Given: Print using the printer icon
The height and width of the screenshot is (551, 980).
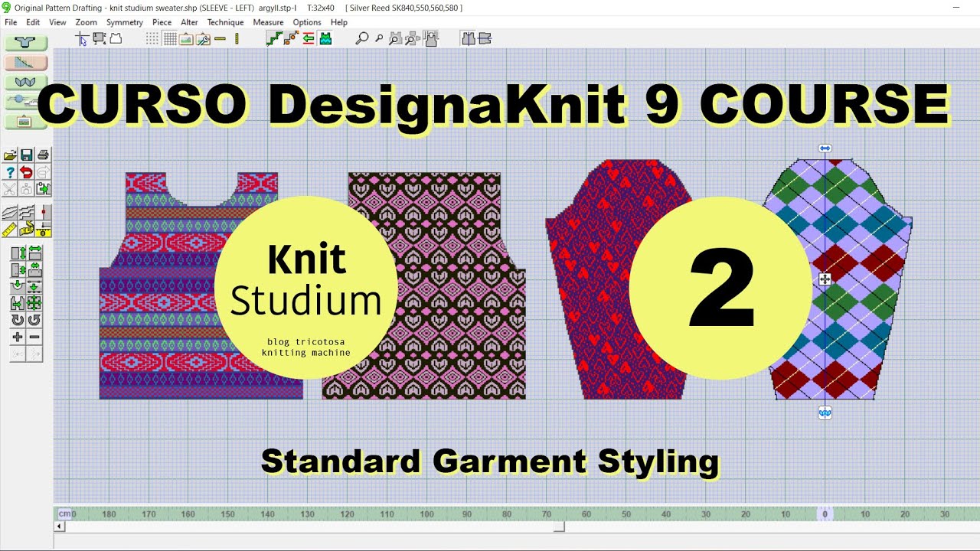Looking at the screenshot, I should [43, 155].
